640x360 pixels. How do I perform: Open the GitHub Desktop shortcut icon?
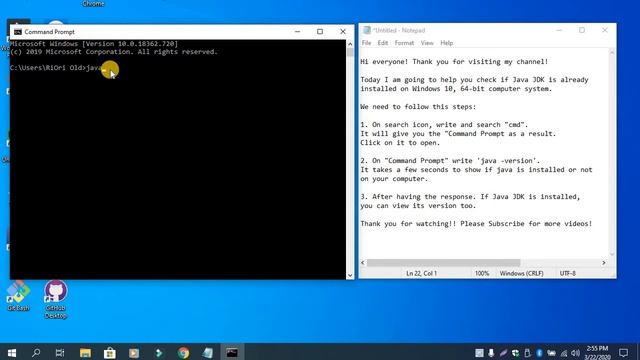56,299
